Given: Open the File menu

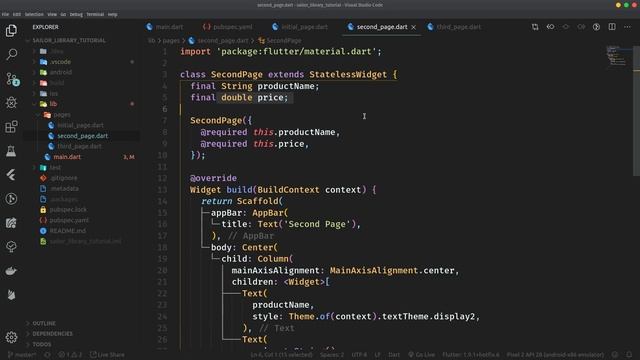Looking at the screenshot, I should pos(5,14).
